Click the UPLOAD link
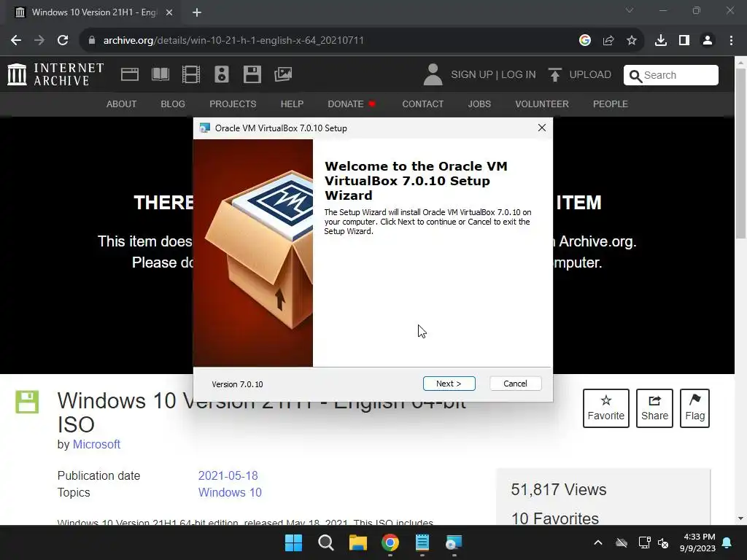 pyautogui.click(x=580, y=75)
